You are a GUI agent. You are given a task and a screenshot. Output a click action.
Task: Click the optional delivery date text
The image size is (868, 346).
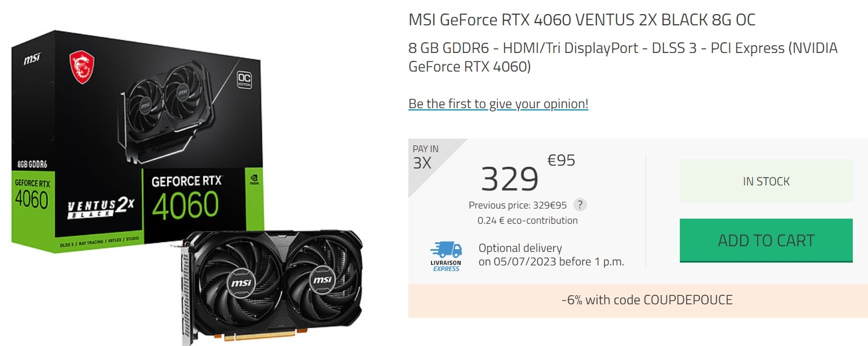tap(551, 255)
